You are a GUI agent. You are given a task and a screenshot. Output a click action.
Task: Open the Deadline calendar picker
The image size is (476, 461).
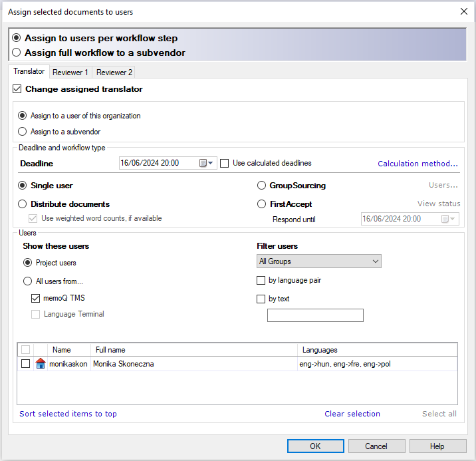tap(203, 163)
